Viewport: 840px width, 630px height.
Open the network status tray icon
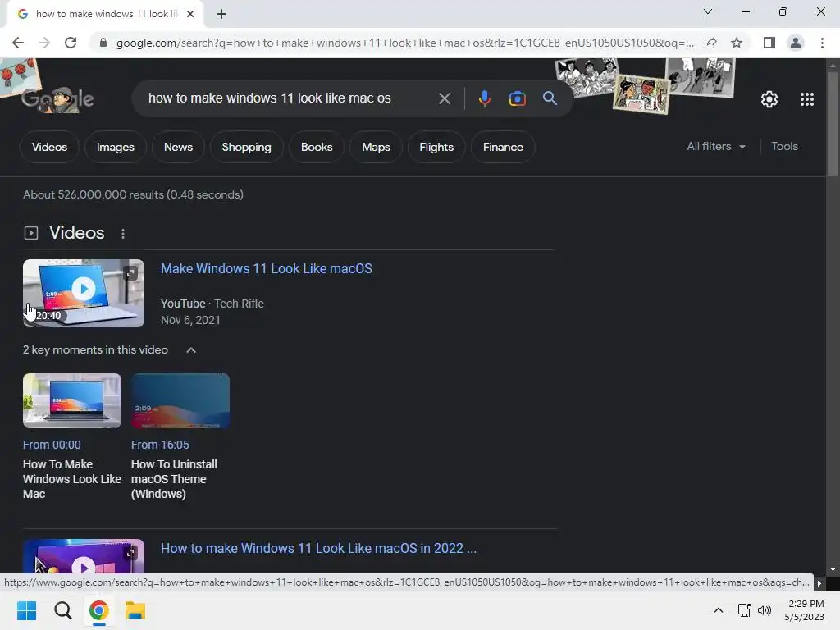[744, 610]
